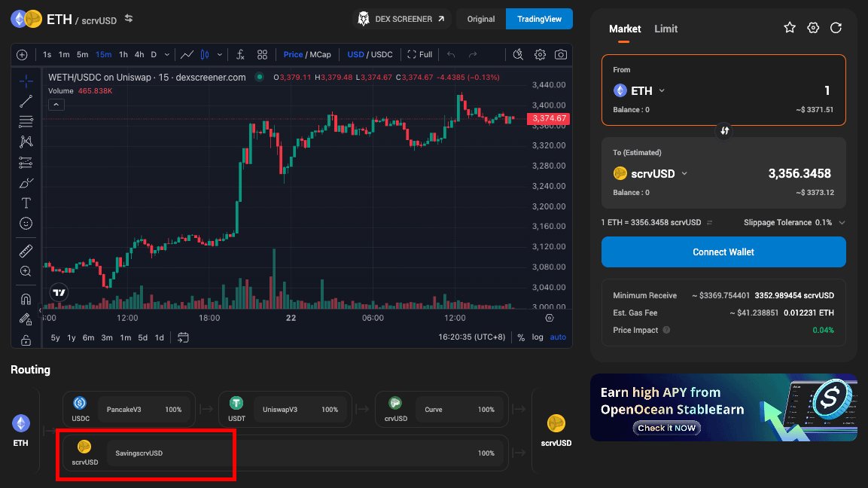Viewport: 868px width, 488px height.
Task: Open the scrvUSD token selector dropdown
Action: tap(650, 173)
